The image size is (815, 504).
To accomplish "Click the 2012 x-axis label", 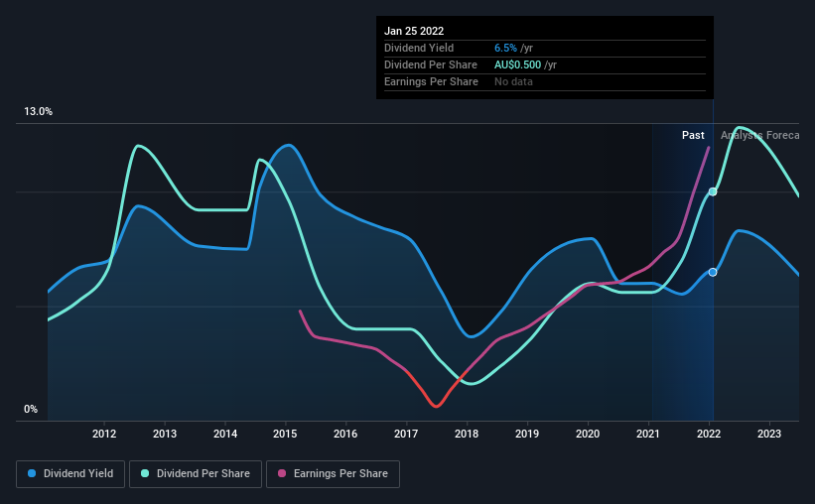I will pos(104,434).
